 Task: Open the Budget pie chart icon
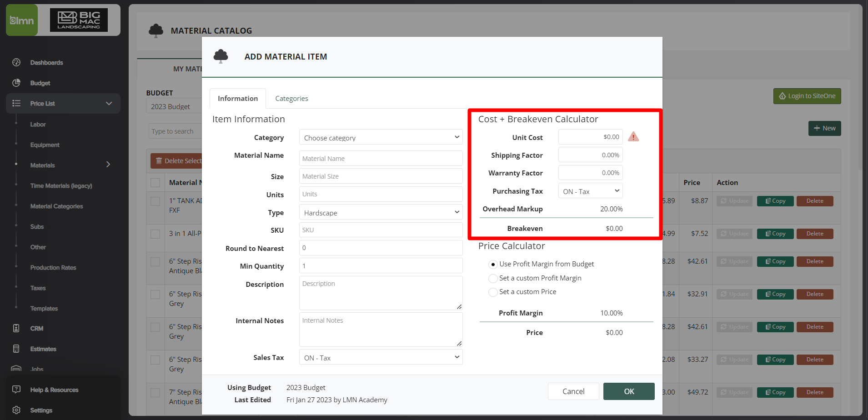(x=16, y=83)
